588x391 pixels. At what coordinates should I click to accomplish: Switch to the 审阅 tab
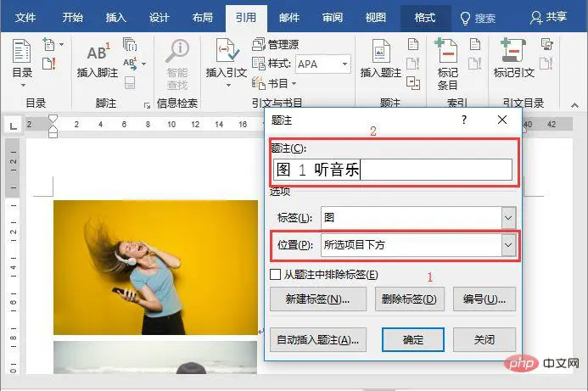(333, 17)
